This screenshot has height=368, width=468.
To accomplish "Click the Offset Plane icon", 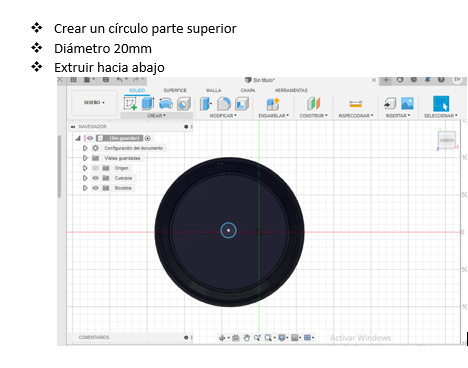I will coord(314,104).
